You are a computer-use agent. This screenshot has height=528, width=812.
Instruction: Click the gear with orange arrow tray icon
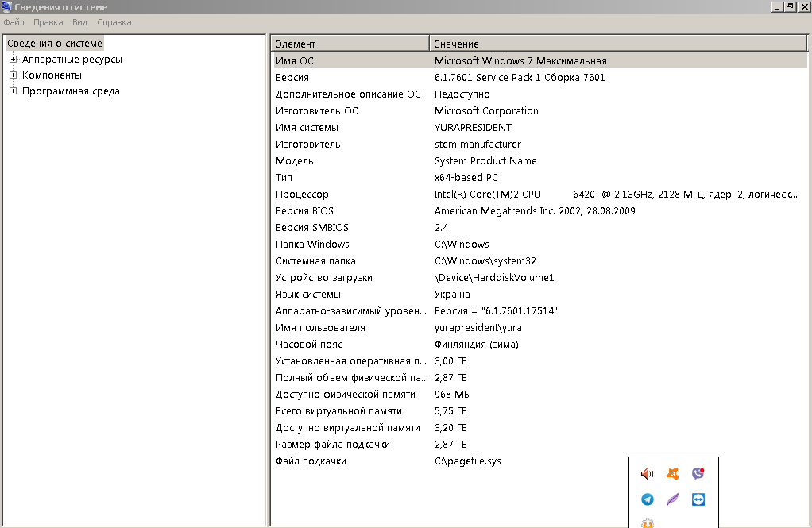[648, 523]
